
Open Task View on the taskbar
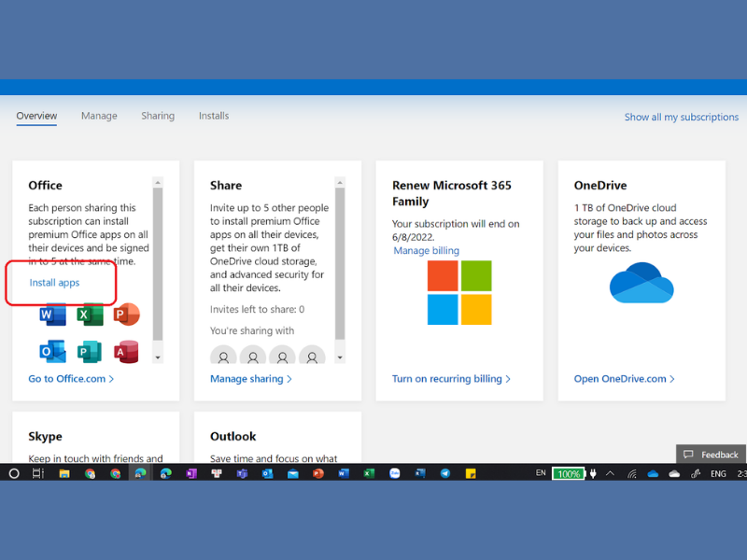coord(37,473)
